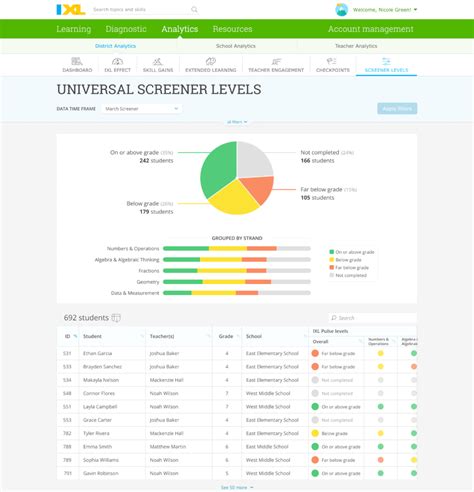
Task: Click the Apply filters button
Action: 397,109
